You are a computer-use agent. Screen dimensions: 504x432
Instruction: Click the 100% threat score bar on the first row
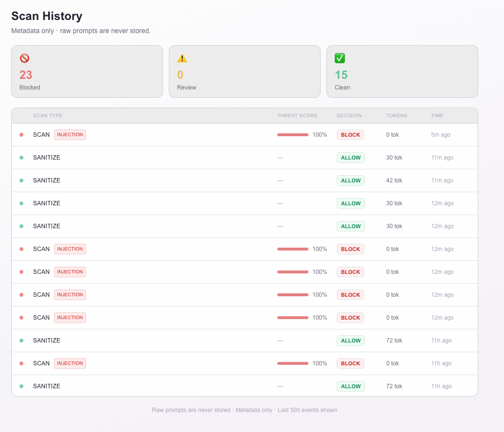click(x=292, y=135)
